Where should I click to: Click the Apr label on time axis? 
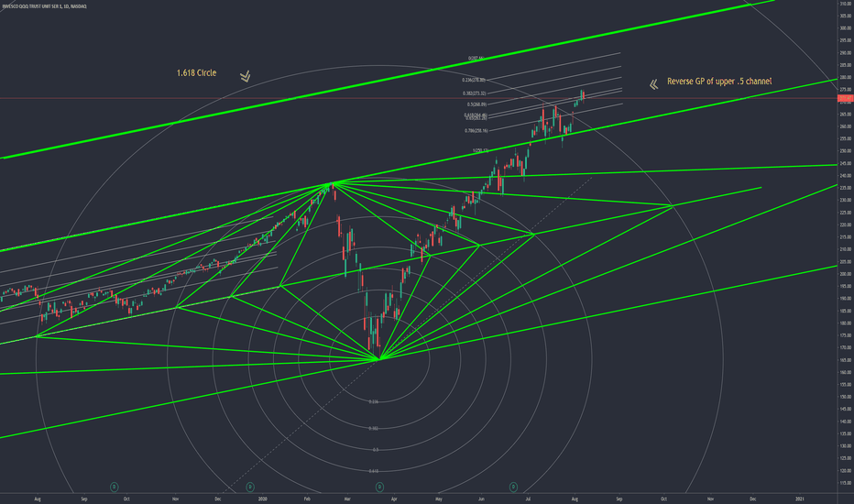[394, 499]
